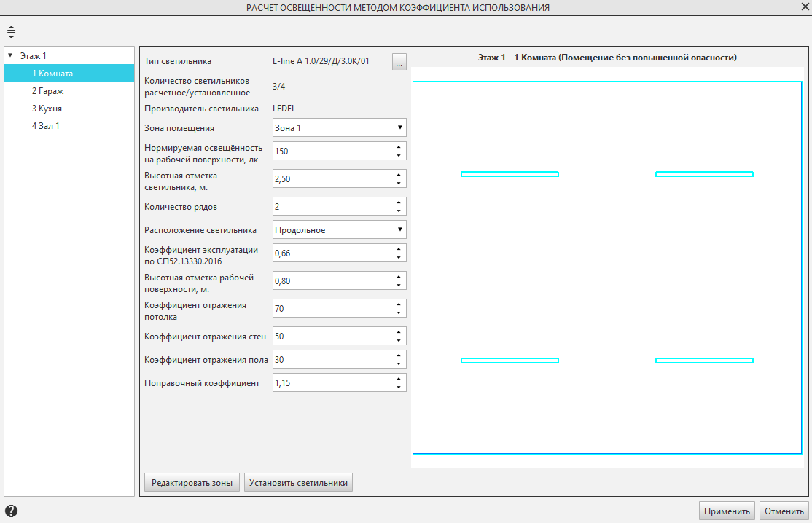Select the bottom-left luminaire in room preview
812x523 pixels.
510,361
